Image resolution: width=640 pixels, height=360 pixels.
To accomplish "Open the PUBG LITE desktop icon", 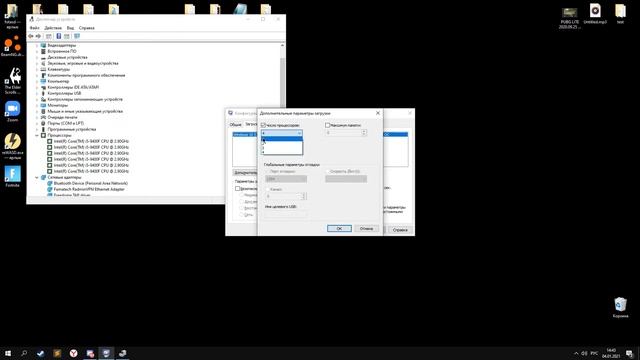I will click(x=569, y=17).
